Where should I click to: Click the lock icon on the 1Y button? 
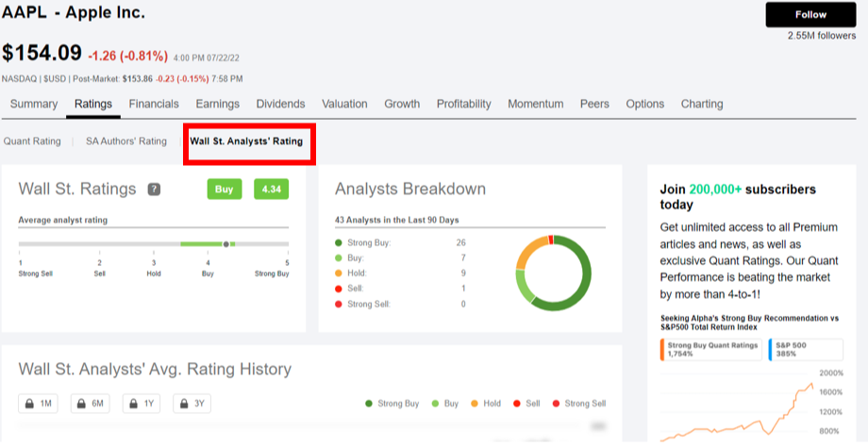(133, 404)
